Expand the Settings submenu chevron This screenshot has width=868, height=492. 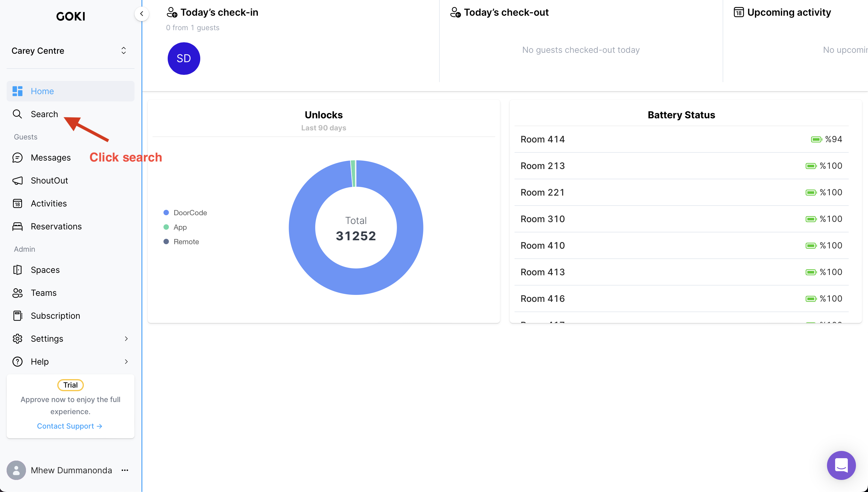(126, 339)
